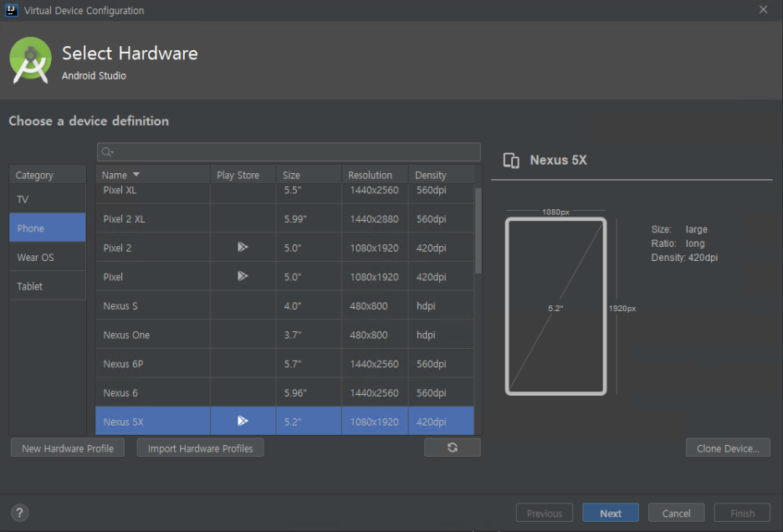The width and height of the screenshot is (783, 532).
Task: Click the Nexus 5X preview frame
Action: pos(555,306)
